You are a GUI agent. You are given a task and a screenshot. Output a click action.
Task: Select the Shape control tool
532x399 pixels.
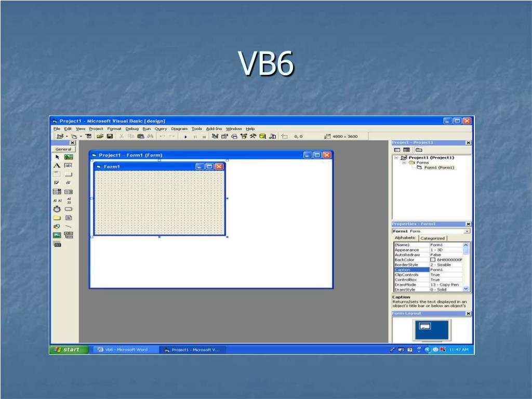point(57,227)
